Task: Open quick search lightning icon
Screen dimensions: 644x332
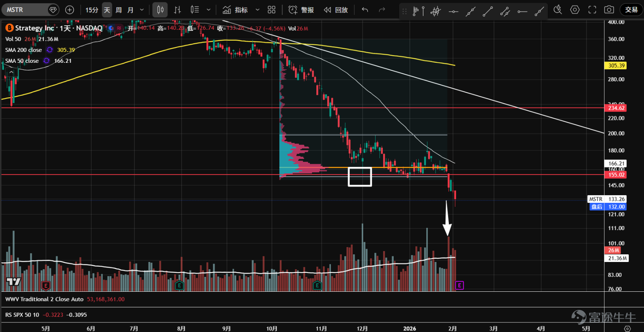Action: [557, 10]
